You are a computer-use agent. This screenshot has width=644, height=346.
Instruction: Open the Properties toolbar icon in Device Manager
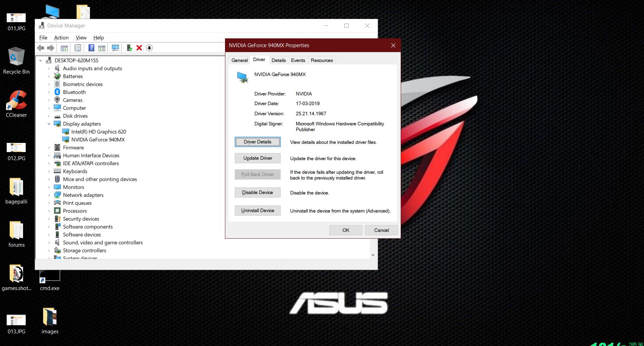(x=78, y=48)
